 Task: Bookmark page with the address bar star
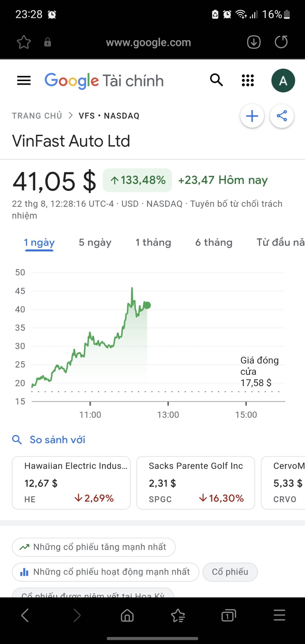(24, 43)
